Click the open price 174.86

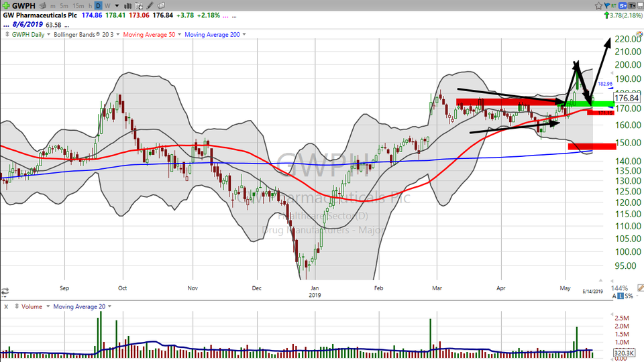pos(92,15)
